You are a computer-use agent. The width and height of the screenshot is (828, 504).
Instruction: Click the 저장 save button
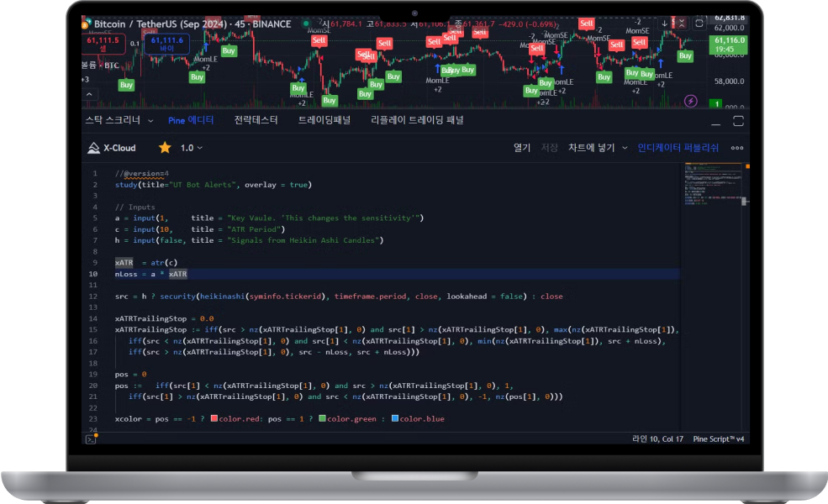click(x=549, y=148)
